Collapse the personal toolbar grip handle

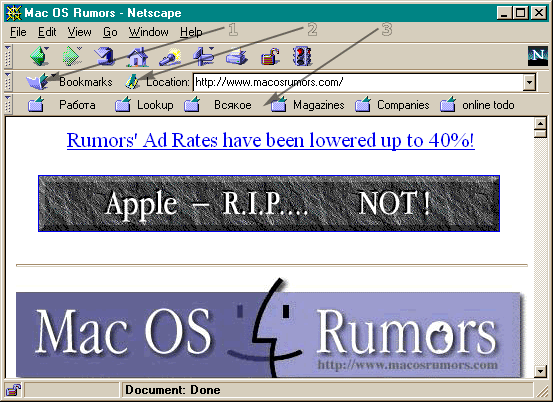pyautogui.click(x=8, y=104)
